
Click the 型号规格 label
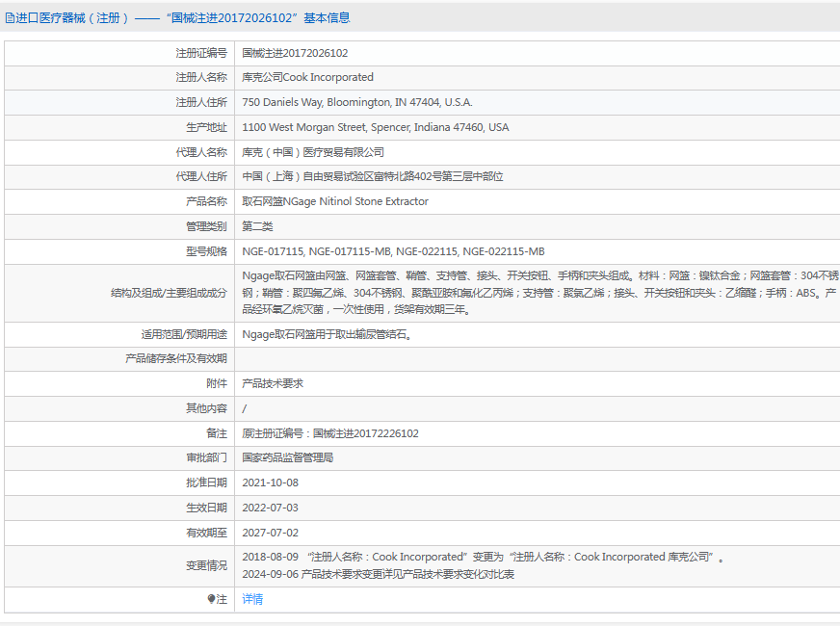point(206,251)
